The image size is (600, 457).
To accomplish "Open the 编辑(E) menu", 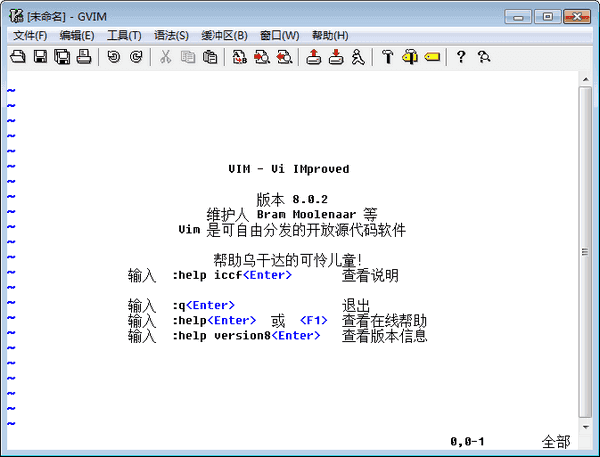I will (x=76, y=36).
